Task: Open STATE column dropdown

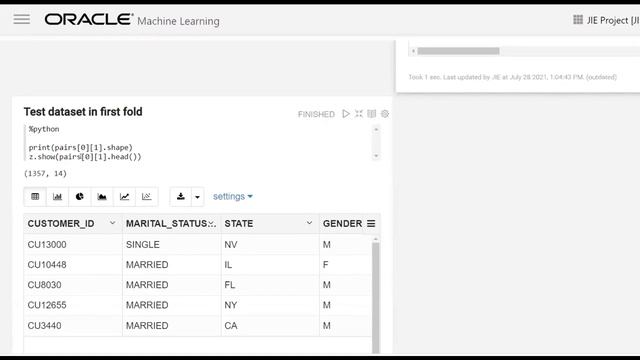Action: 309,223
